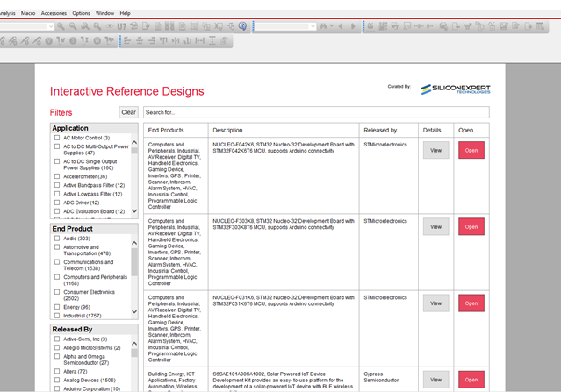This screenshot has height=392, width=561.
Task: Click the binoculars find icon
Action: (323, 26)
